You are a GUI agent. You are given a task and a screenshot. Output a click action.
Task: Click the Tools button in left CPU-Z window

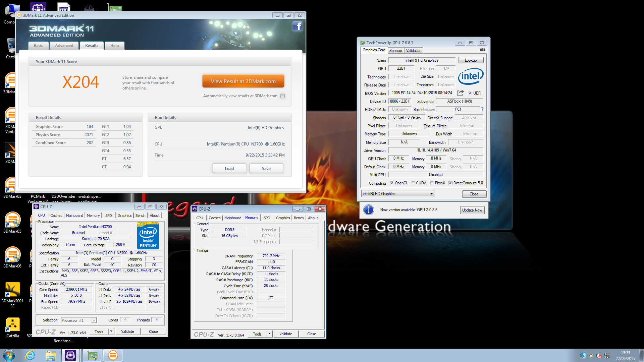coord(99,331)
